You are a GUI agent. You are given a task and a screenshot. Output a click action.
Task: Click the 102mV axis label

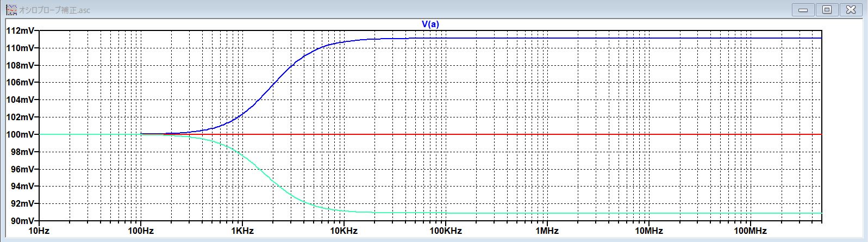tap(20, 117)
